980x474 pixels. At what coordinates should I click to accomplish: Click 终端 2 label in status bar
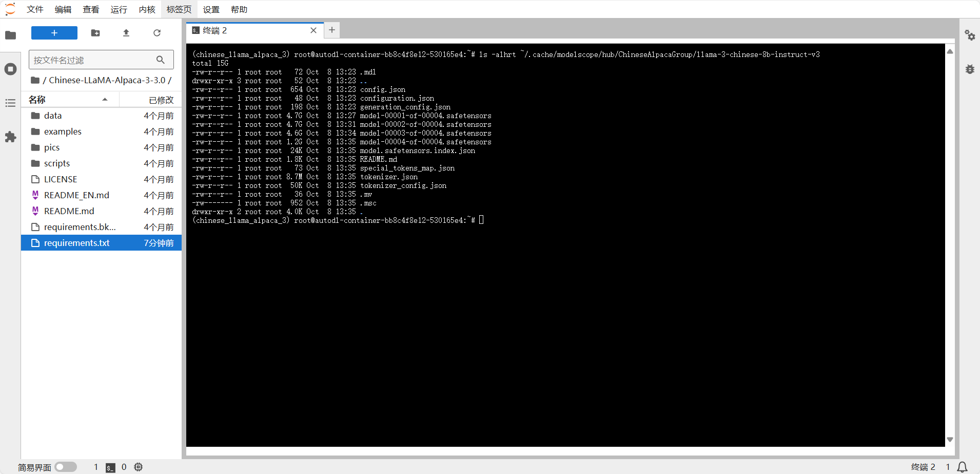[x=923, y=467]
